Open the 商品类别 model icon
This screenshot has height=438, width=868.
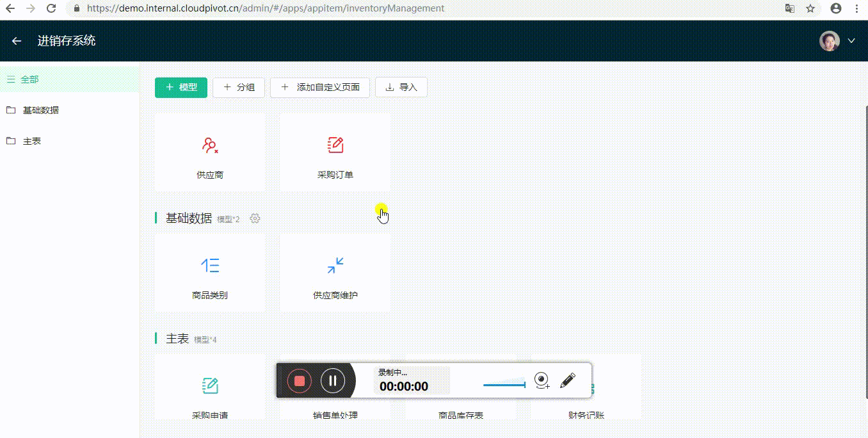(x=210, y=266)
